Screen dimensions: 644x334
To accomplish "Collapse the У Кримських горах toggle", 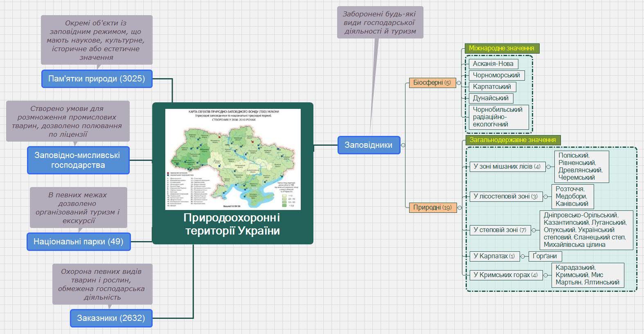I will pyautogui.click(x=545, y=275).
